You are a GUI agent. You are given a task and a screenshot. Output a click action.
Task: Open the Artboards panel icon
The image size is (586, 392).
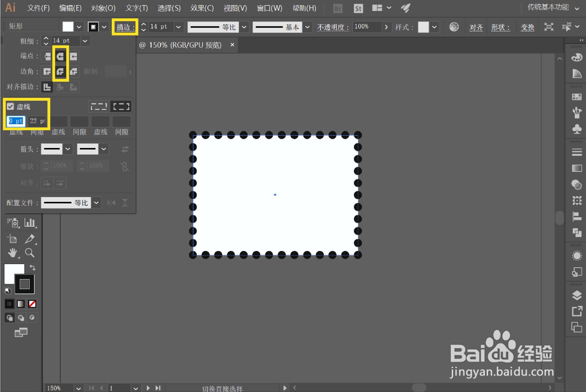[577, 327]
